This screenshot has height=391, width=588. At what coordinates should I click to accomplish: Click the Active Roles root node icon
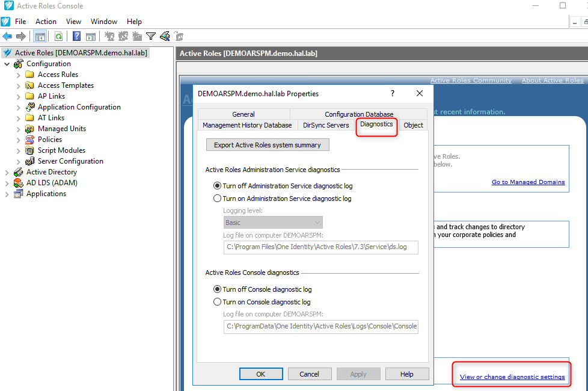7,53
